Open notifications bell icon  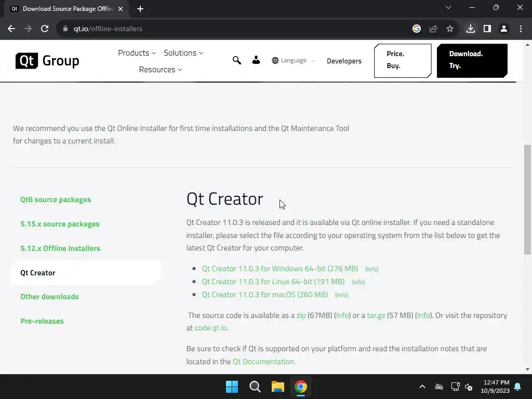[x=518, y=387]
